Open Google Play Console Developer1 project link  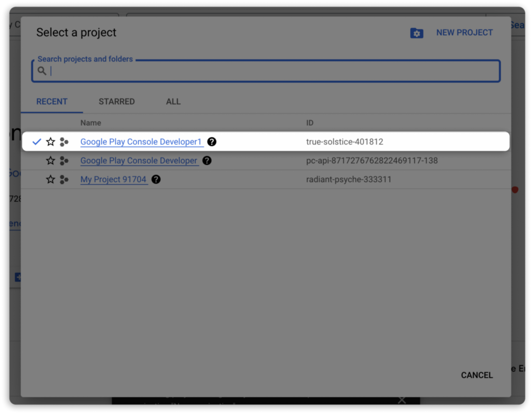(141, 142)
